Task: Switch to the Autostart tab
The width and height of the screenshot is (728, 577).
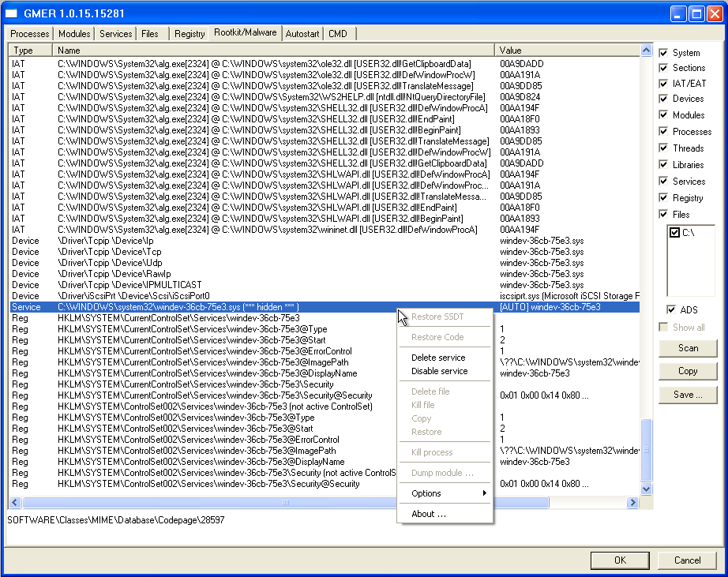Action: click(302, 34)
